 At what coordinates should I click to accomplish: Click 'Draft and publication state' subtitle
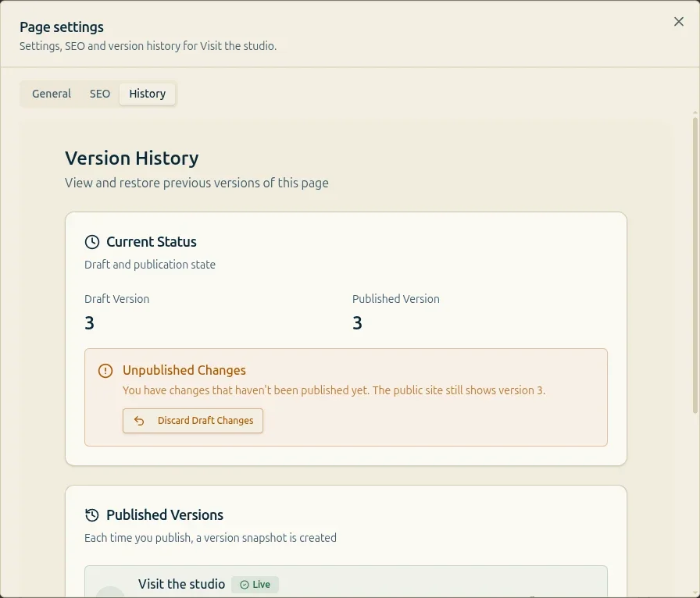150,265
